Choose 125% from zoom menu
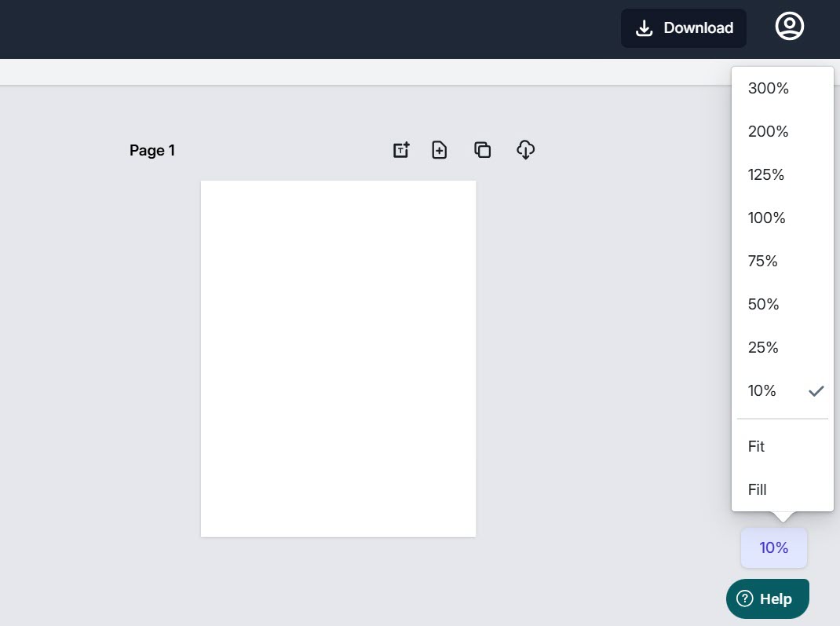 coord(766,175)
